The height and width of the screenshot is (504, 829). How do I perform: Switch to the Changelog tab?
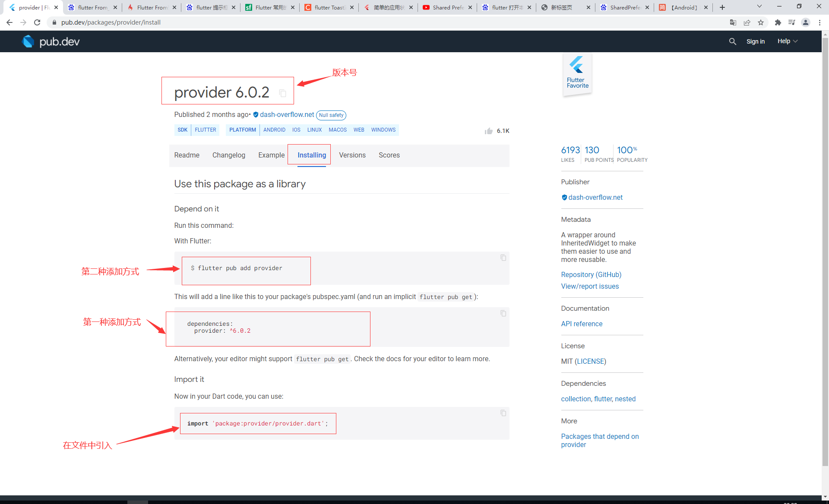[x=229, y=155]
